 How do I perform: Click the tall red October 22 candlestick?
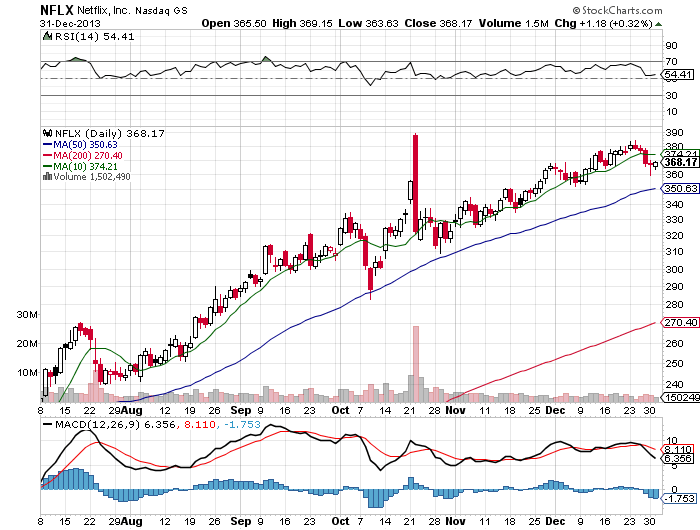coord(416,183)
